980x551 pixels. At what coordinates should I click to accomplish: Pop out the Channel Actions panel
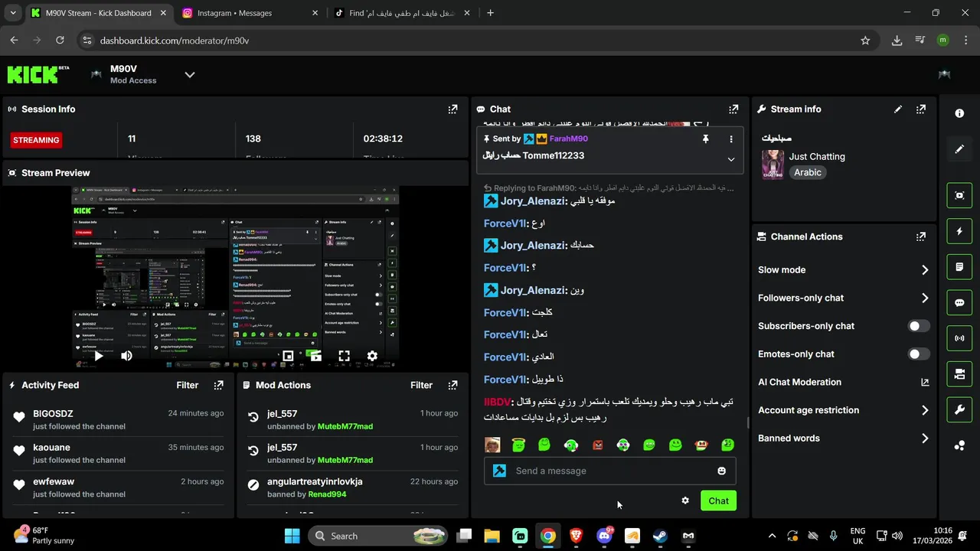(921, 236)
